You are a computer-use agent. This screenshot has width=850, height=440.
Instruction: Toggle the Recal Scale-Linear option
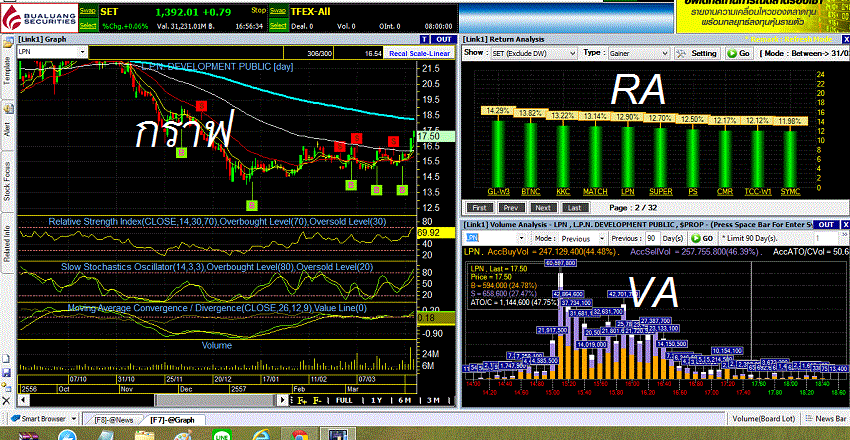tap(420, 53)
